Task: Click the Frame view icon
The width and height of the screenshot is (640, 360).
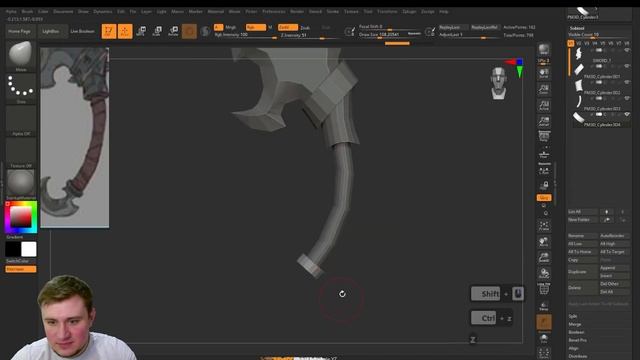Action: tap(544, 226)
